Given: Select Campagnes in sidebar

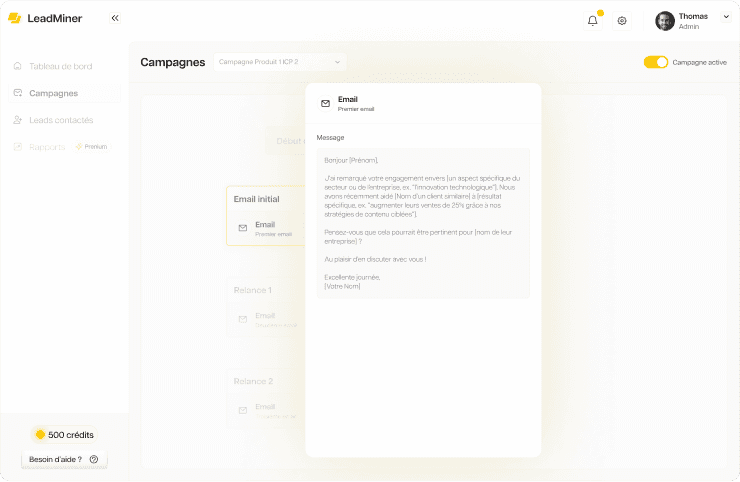Looking at the screenshot, I should 65,93.
